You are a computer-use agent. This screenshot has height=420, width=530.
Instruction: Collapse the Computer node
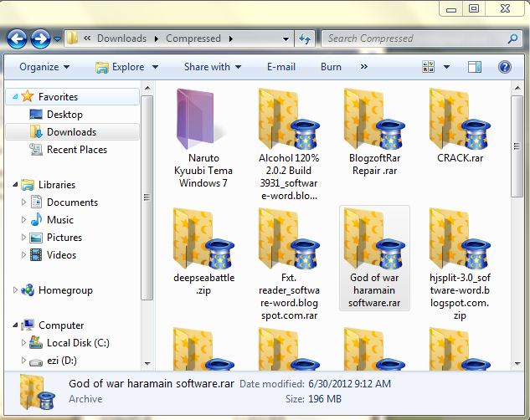click(15, 325)
